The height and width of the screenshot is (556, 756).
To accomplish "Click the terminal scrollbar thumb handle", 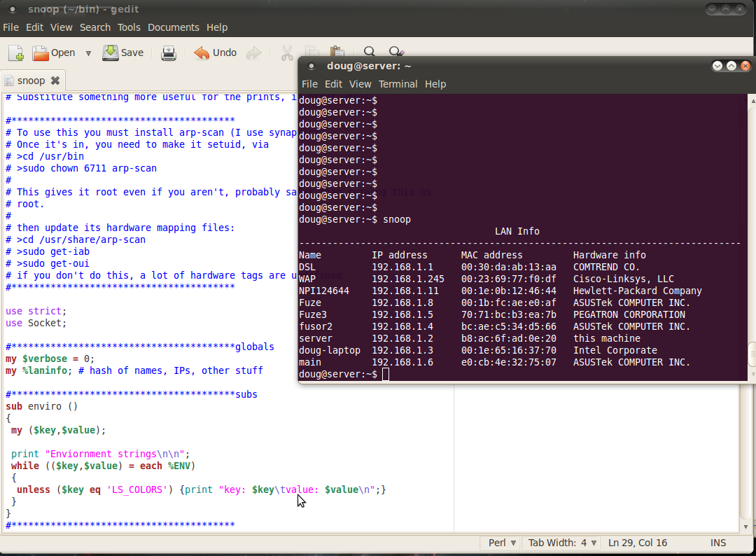I will coord(752,355).
